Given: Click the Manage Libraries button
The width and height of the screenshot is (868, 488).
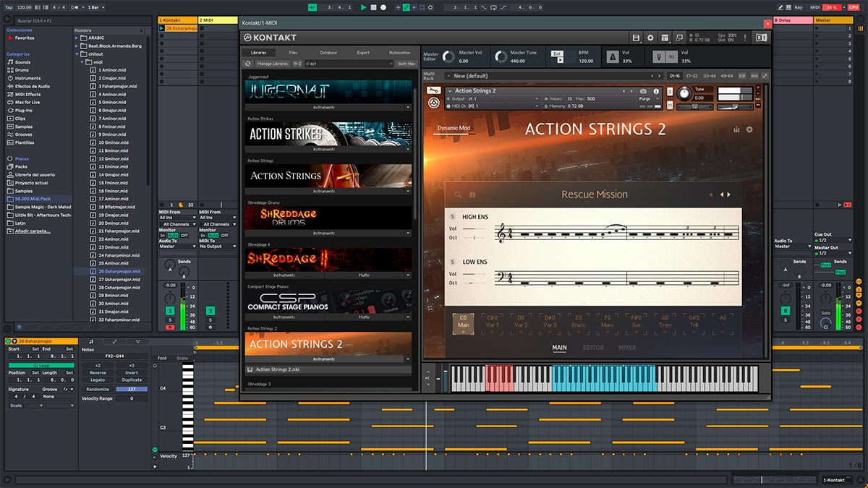Looking at the screenshot, I should 272,64.
